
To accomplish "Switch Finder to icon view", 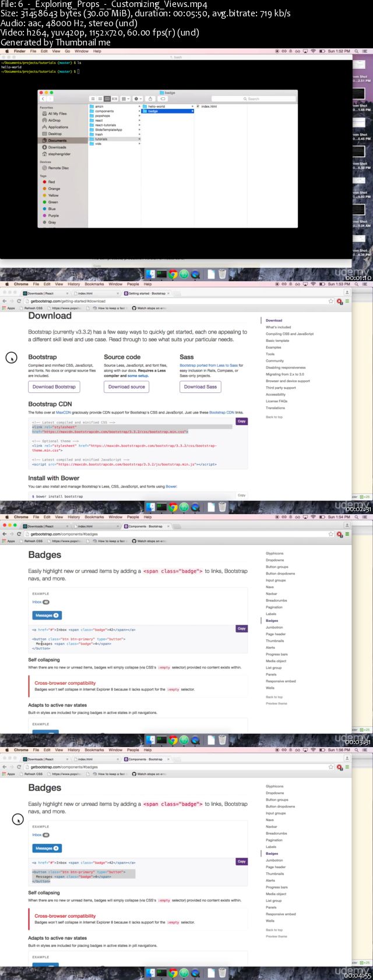I will 92,98.
